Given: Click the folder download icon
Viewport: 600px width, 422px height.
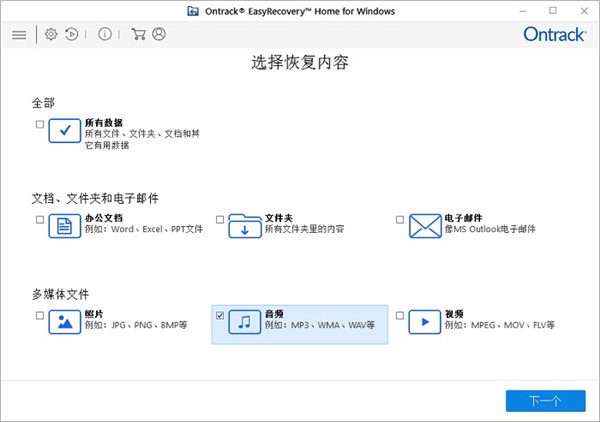Looking at the screenshot, I should coord(245,226).
